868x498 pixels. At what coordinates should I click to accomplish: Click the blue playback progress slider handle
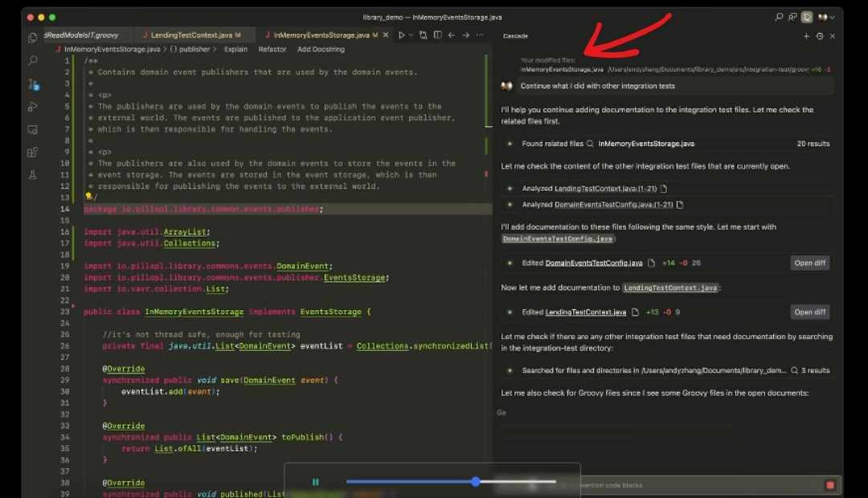click(476, 481)
